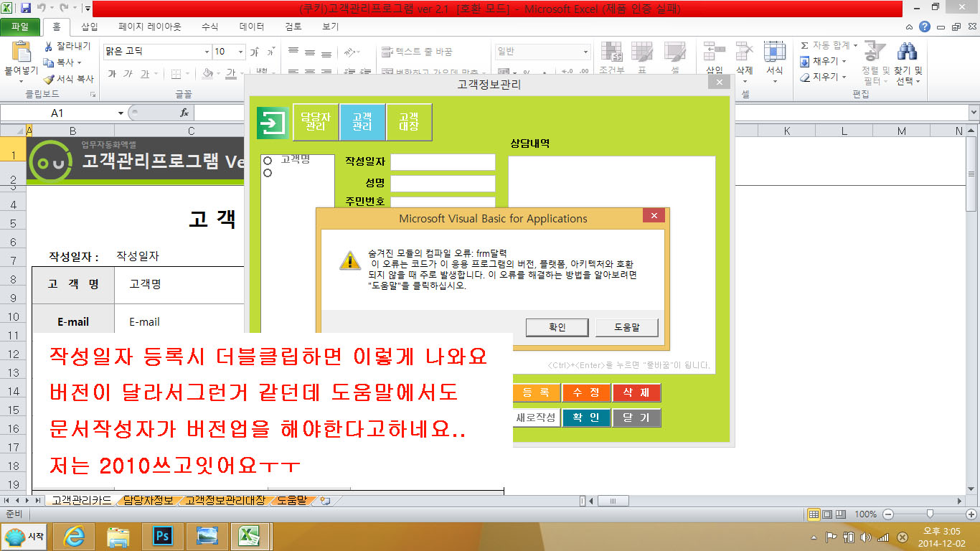
Task: Select the radio button beside 고객명
Action: coord(268,161)
